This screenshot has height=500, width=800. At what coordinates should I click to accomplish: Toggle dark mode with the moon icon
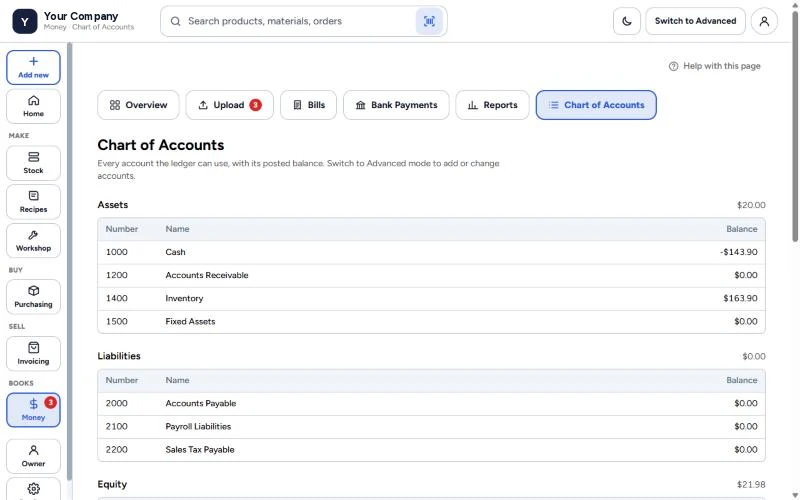[x=627, y=21]
